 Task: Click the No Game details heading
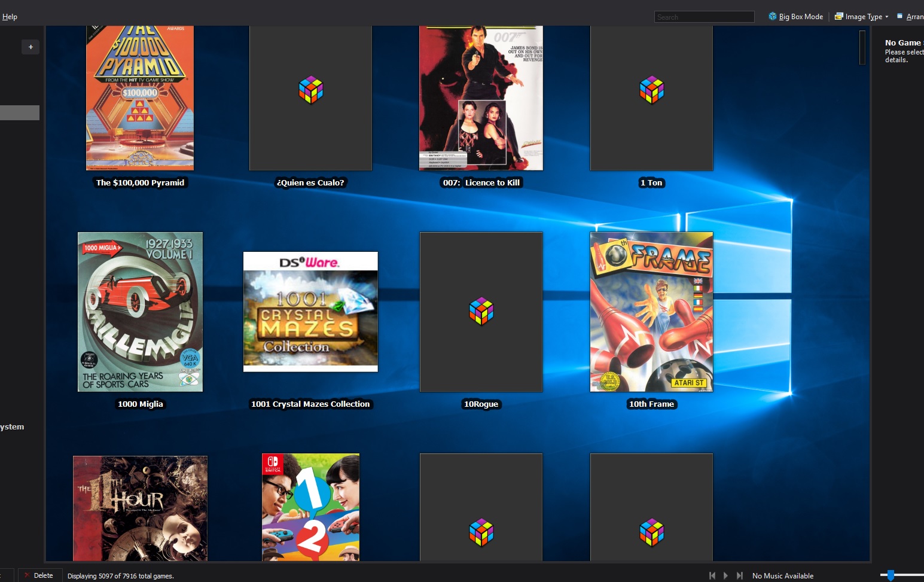tap(903, 42)
